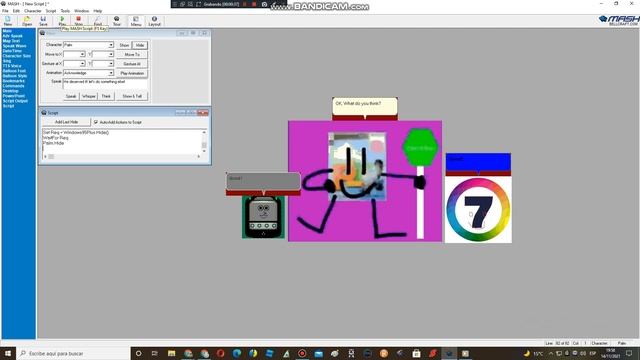The image size is (640, 360).
Task: Select Balloon Font in the sidebar
Action: (14, 71)
